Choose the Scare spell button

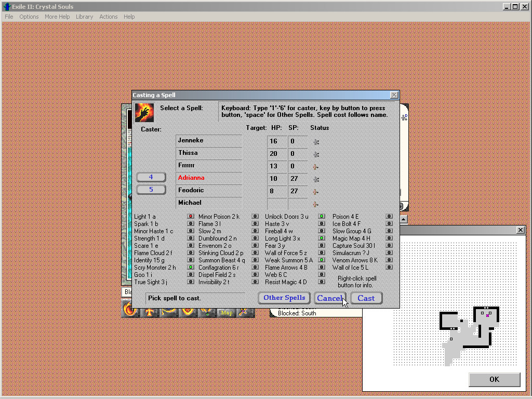click(191, 246)
